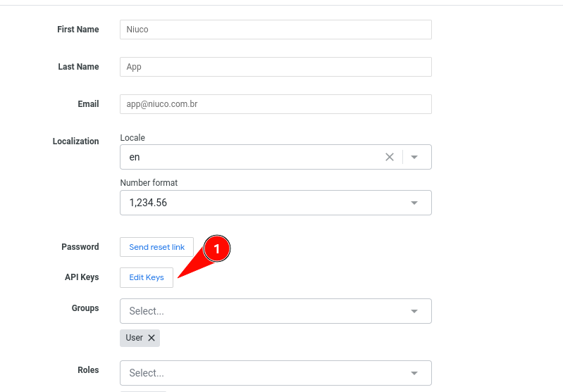Remove the User group tag
Screen dimensions: 563x392
coord(151,338)
